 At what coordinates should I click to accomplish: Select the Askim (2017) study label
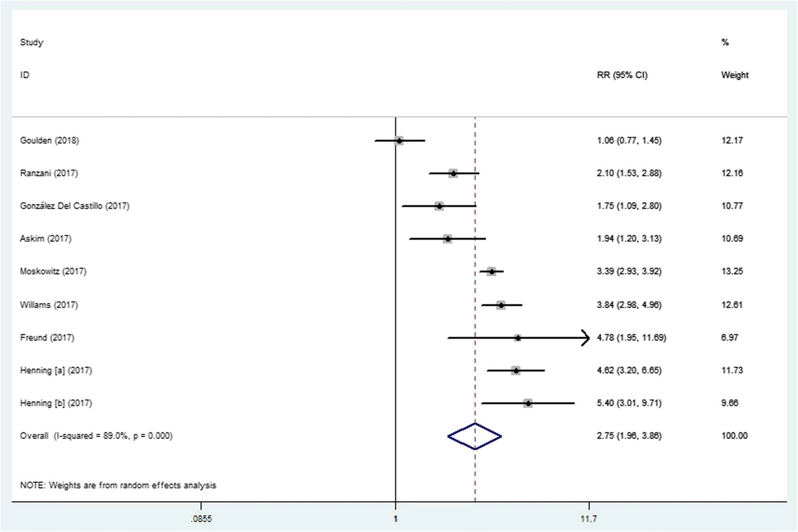(46, 239)
